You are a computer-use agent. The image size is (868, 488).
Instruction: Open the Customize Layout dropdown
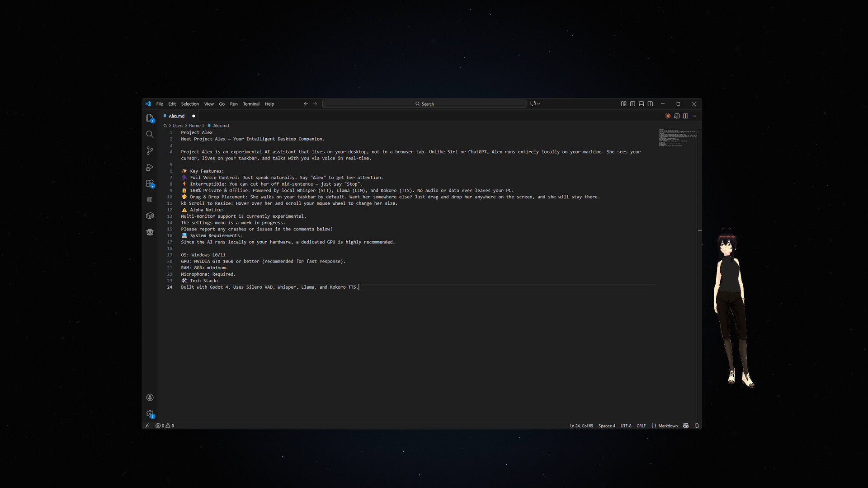(x=623, y=103)
